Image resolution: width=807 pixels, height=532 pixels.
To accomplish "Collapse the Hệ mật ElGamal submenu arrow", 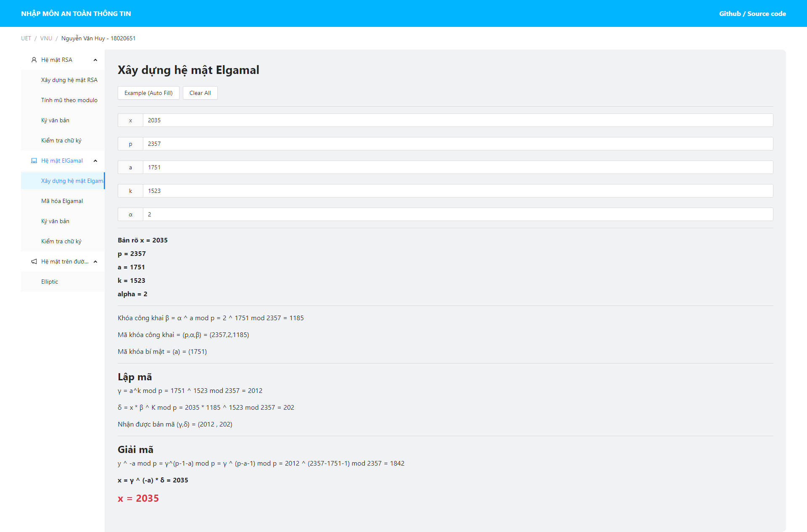I will point(95,161).
